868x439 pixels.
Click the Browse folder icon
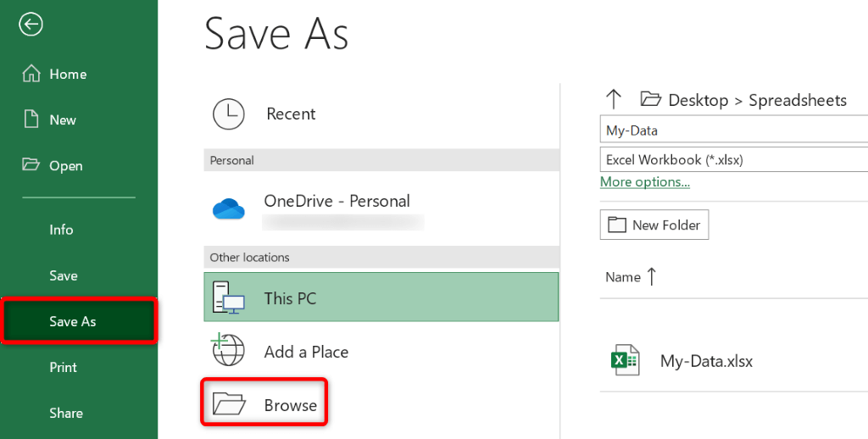[229, 404]
